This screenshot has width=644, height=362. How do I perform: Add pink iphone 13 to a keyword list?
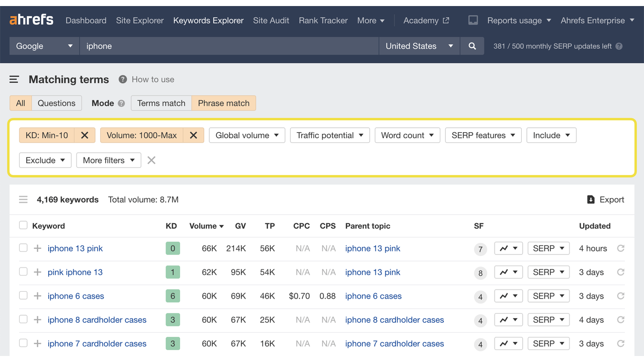(x=37, y=271)
